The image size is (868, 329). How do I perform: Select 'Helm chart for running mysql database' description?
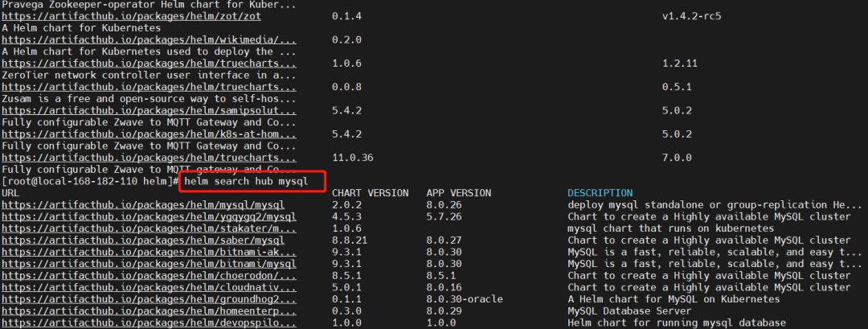[x=677, y=323]
